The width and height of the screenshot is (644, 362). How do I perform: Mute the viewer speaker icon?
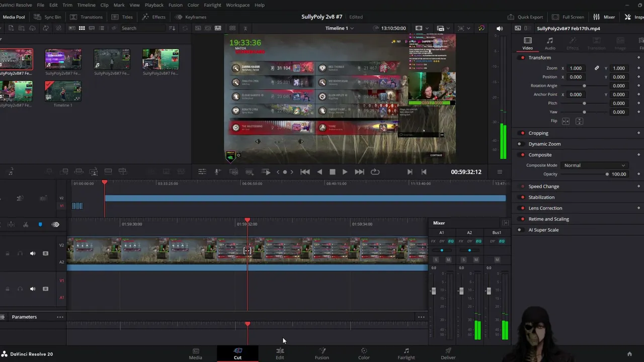pyautogui.click(x=500, y=29)
